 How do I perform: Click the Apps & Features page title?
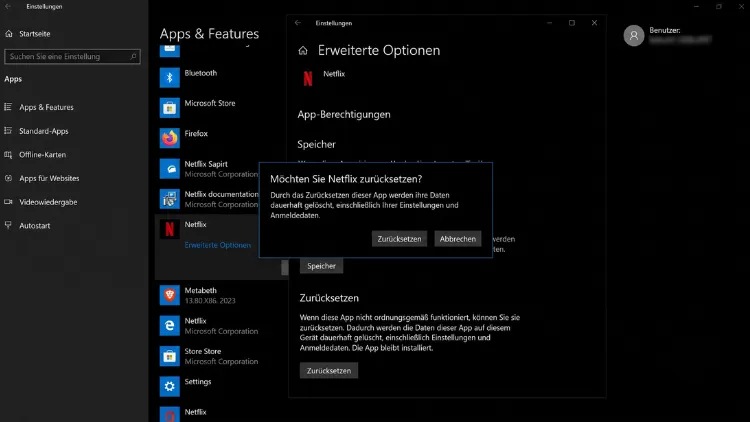(x=209, y=33)
